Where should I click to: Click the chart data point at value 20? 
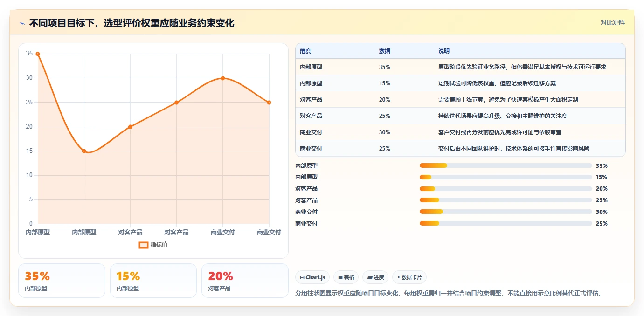point(130,127)
